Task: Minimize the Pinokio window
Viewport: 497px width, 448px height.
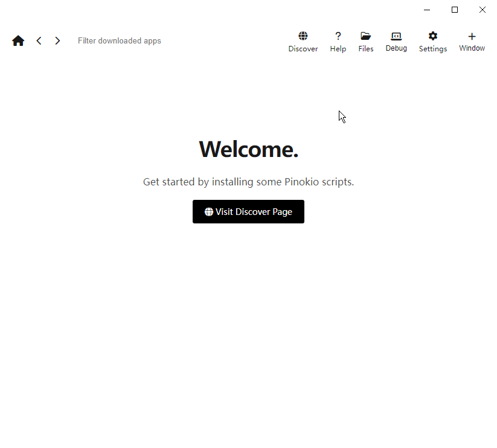Action: pos(427,10)
